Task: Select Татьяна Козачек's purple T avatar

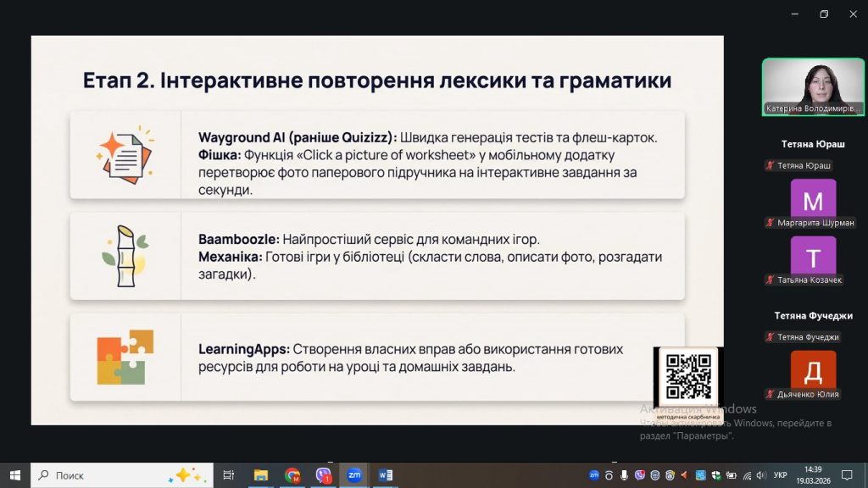Action: click(x=813, y=256)
